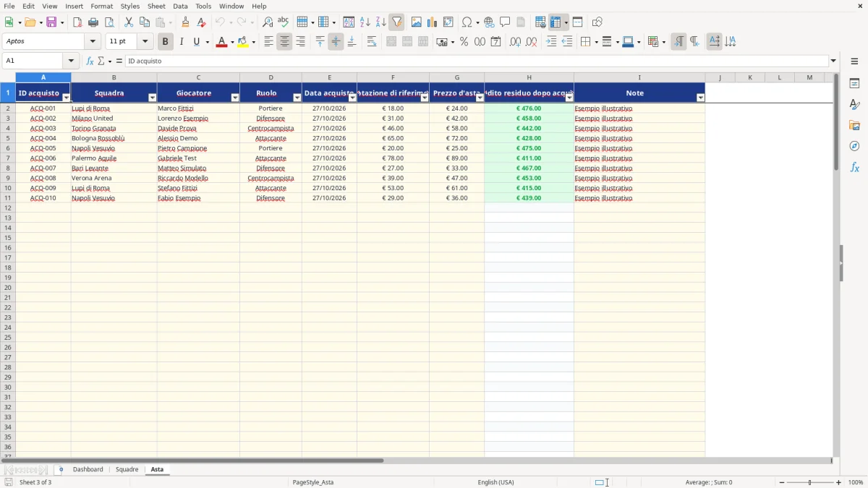Click the vertical scrollbar thumb
The width and height of the screenshot is (868, 488).
click(836, 123)
